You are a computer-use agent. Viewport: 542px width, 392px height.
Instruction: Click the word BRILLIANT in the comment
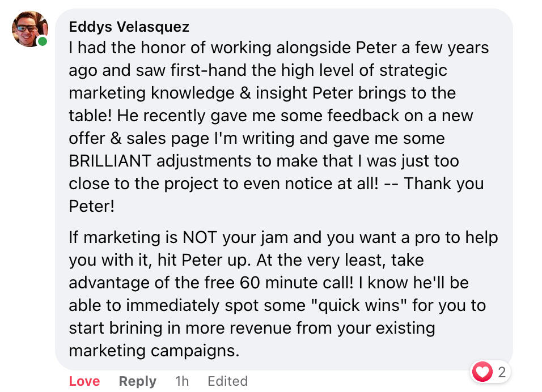[110, 161]
